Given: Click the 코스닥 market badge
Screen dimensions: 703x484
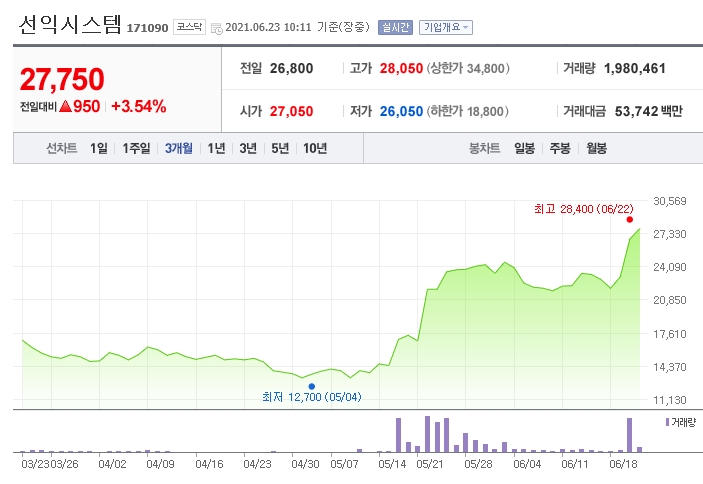Looking at the screenshot, I should tap(189, 27).
